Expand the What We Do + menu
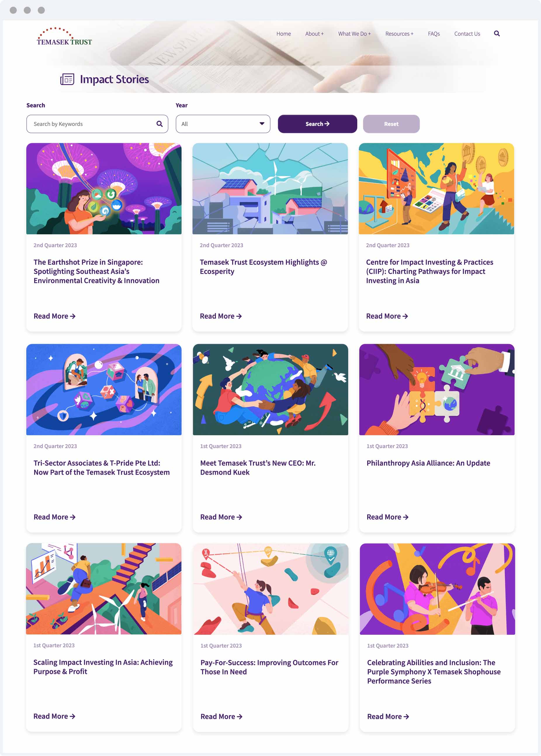Image resolution: width=541 pixels, height=756 pixels. point(354,34)
